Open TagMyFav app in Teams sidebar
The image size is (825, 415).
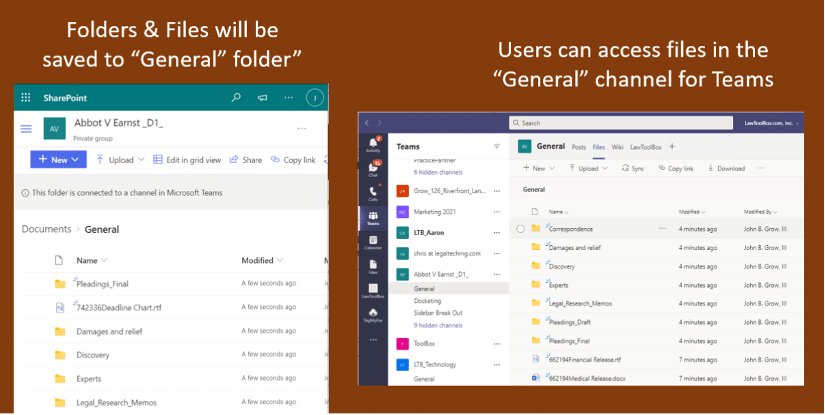[373, 316]
